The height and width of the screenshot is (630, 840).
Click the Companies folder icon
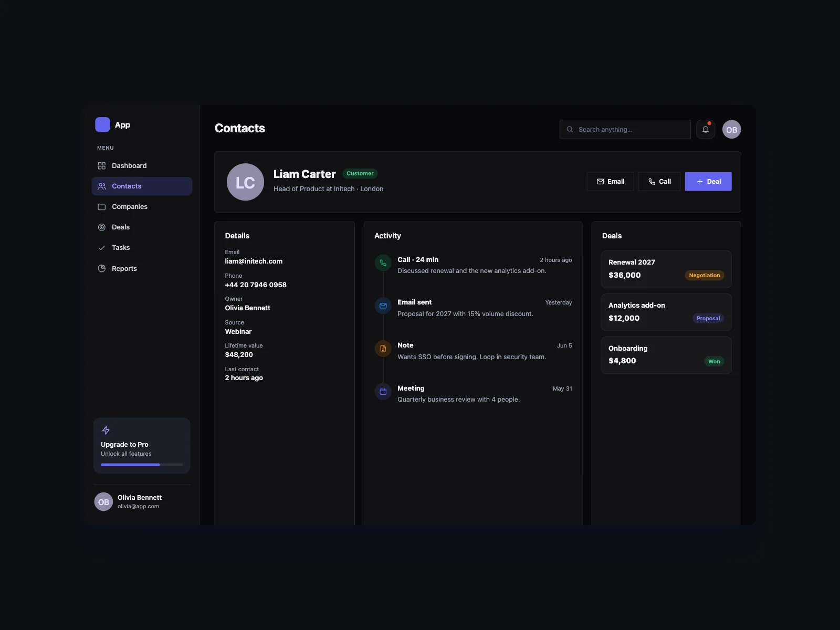click(x=102, y=207)
